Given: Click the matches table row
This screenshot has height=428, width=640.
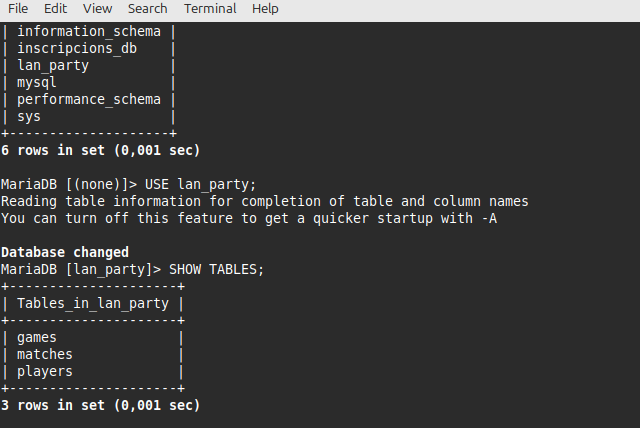Looking at the screenshot, I should [45, 354].
